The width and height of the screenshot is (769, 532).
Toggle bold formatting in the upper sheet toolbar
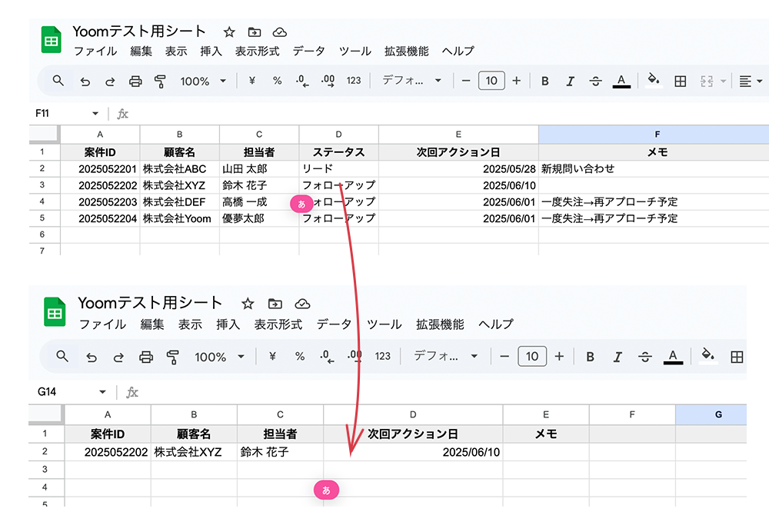[544, 81]
